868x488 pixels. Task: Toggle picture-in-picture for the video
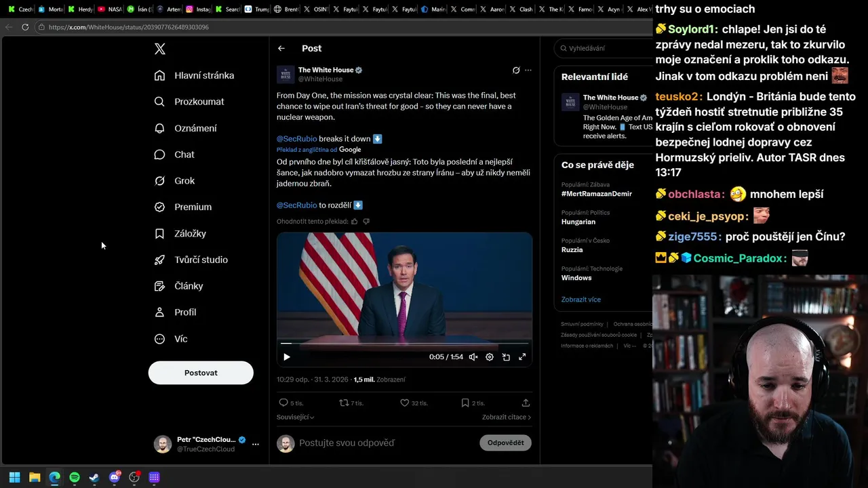point(506,357)
